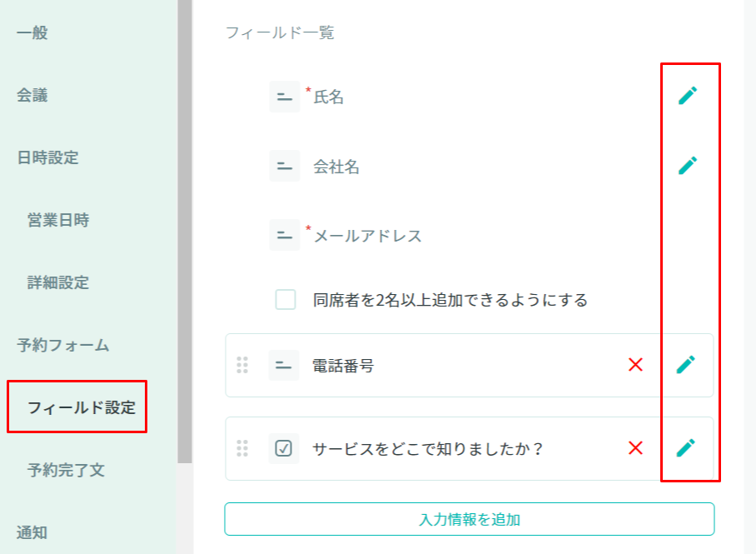Click the drag handle beside 電話番号
This screenshot has width=756, height=554.
click(x=242, y=365)
